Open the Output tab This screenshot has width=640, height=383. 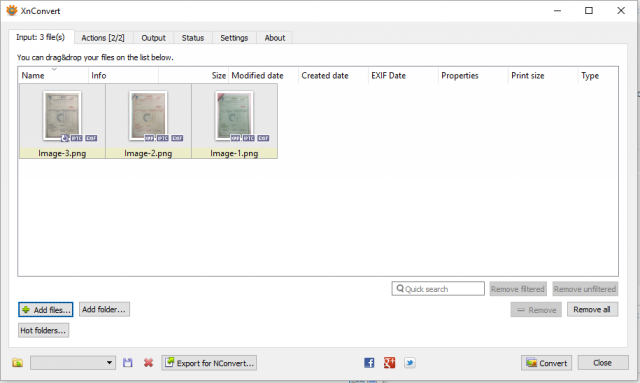point(153,38)
